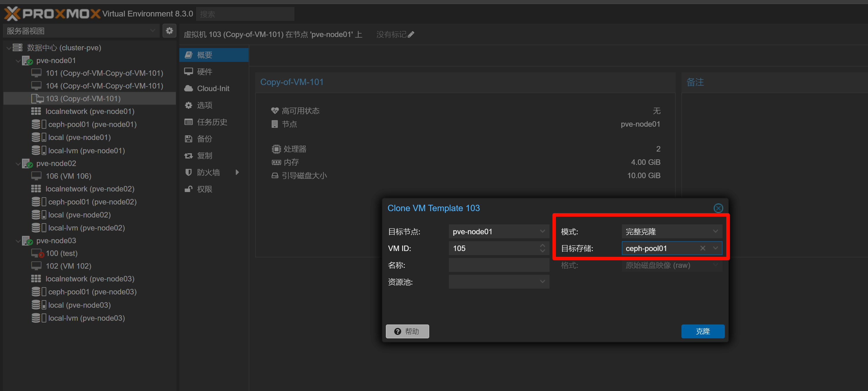The height and width of the screenshot is (391, 868).
Task: Click the ceph-pool01 (pve-node01) storage icon
Action: (x=39, y=124)
